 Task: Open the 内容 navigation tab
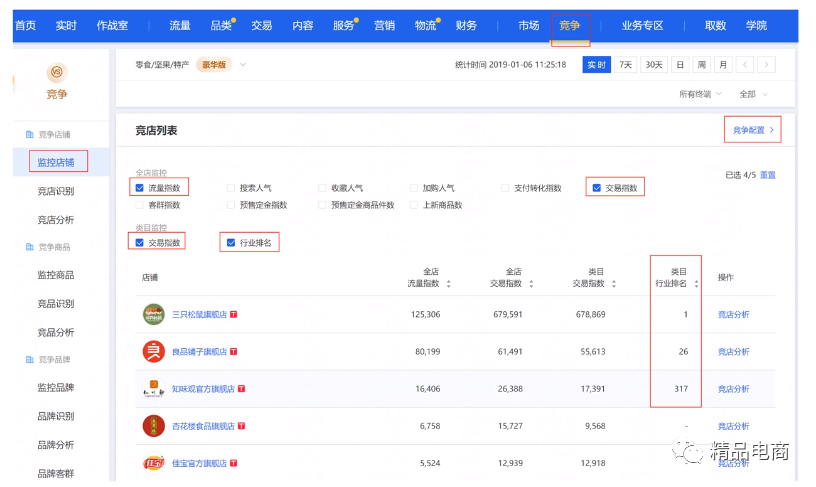click(302, 25)
